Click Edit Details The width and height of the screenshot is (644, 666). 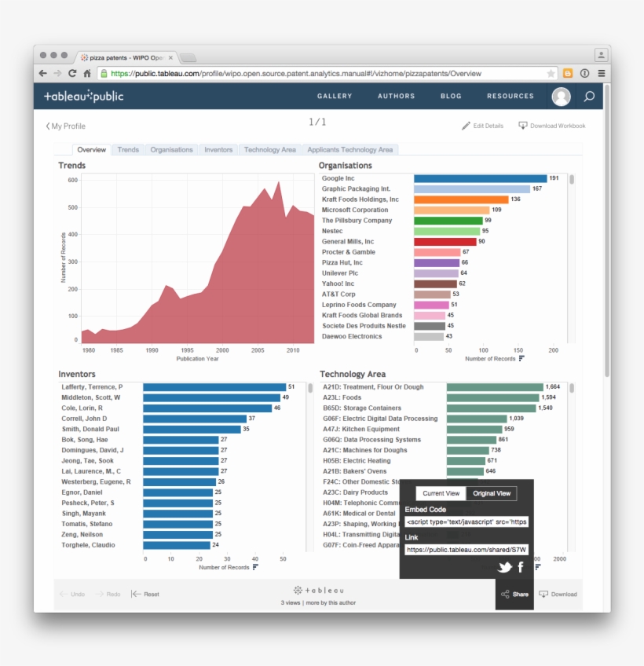(482, 126)
